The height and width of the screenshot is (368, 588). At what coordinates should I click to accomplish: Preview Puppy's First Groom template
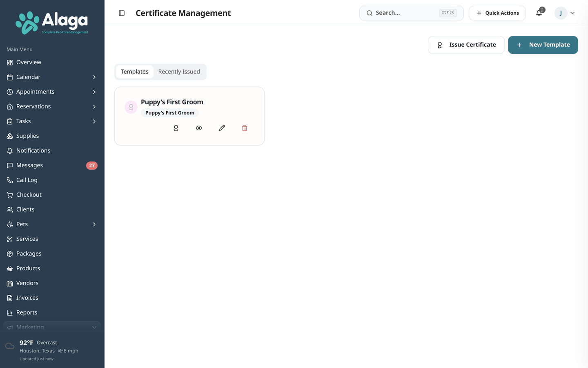pyautogui.click(x=199, y=128)
